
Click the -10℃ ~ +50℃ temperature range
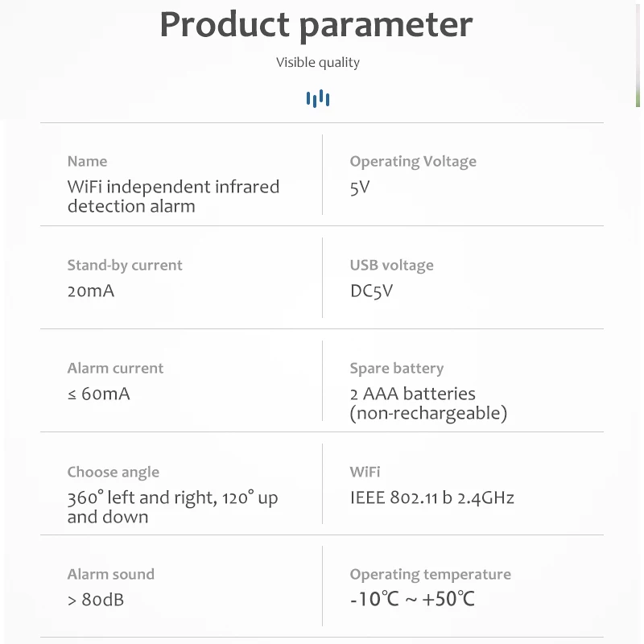coord(412,601)
